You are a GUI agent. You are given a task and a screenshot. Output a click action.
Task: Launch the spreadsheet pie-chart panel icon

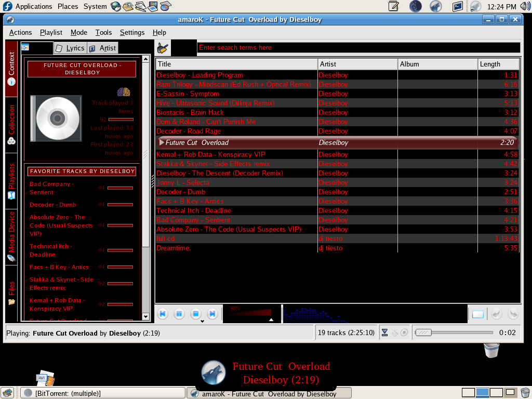pyautogui.click(x=166, y=6)
